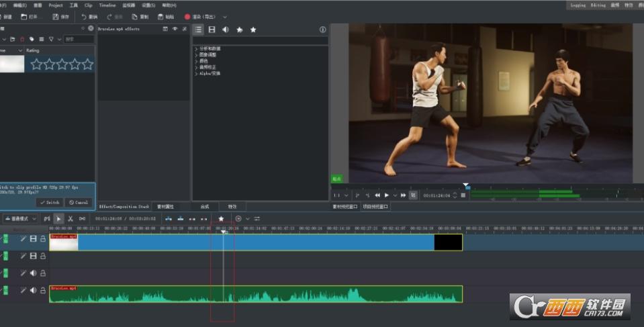
Task: Click the Paste toolbar button
Action: pyautogui.click(x=166, y=17)
